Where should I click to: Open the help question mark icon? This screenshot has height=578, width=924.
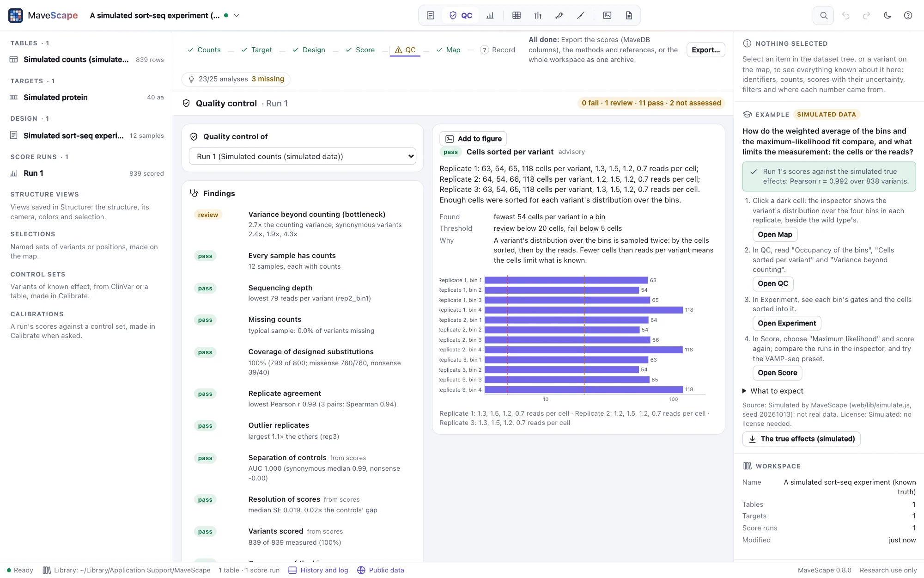pos(908,15)
